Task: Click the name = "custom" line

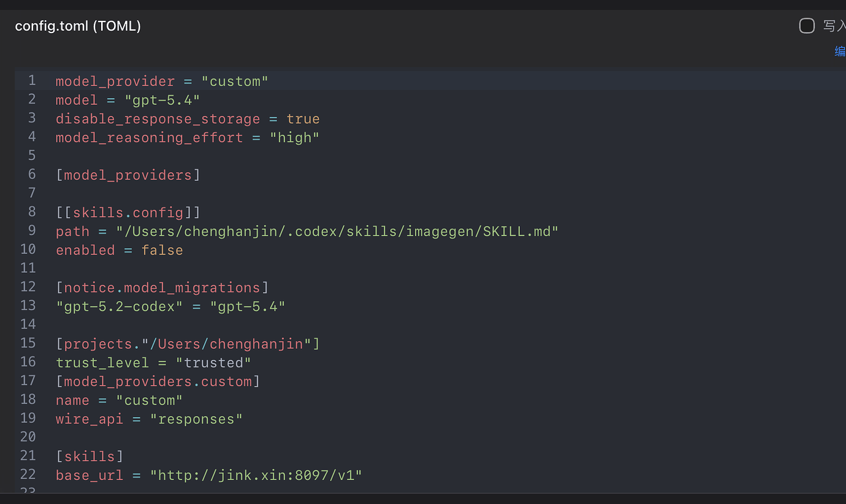Action: (x=120, y=400)
